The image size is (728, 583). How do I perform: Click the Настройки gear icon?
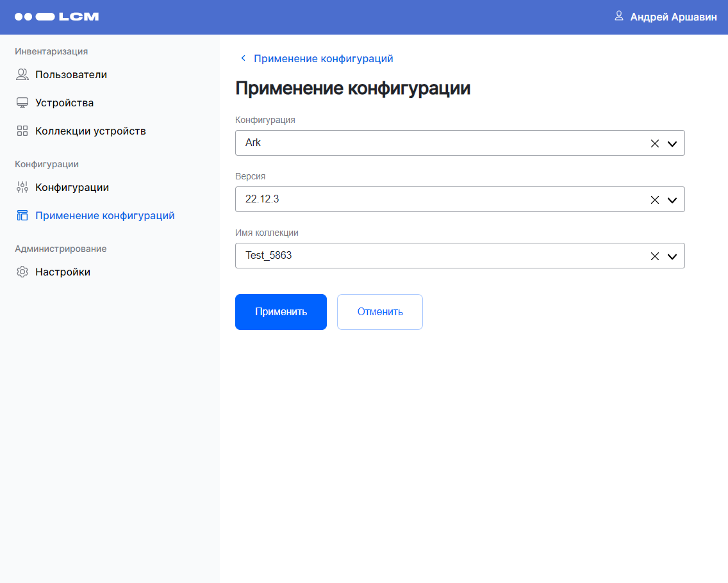[22, 272]
